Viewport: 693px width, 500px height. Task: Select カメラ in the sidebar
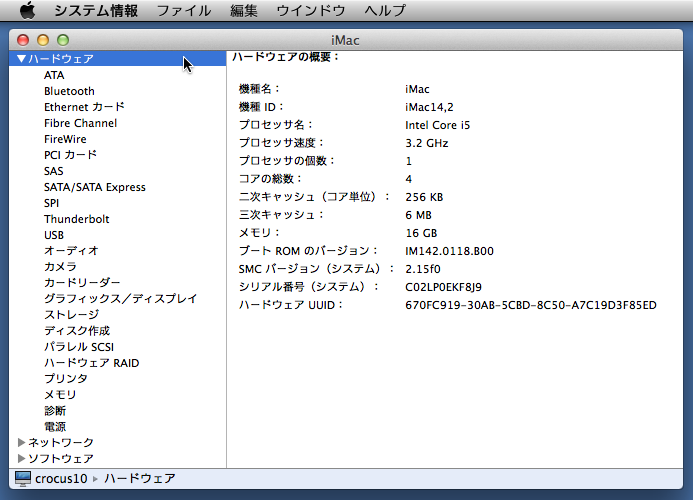coord(60,267)
